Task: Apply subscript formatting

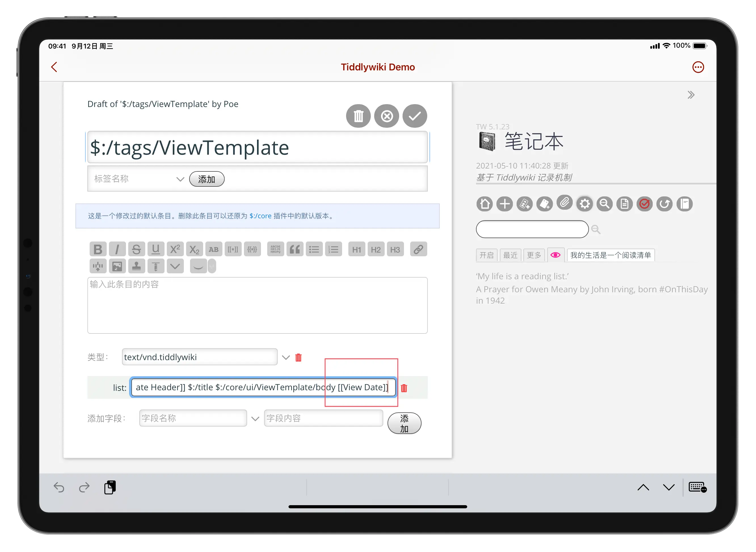Action: [x=194, y=249]
